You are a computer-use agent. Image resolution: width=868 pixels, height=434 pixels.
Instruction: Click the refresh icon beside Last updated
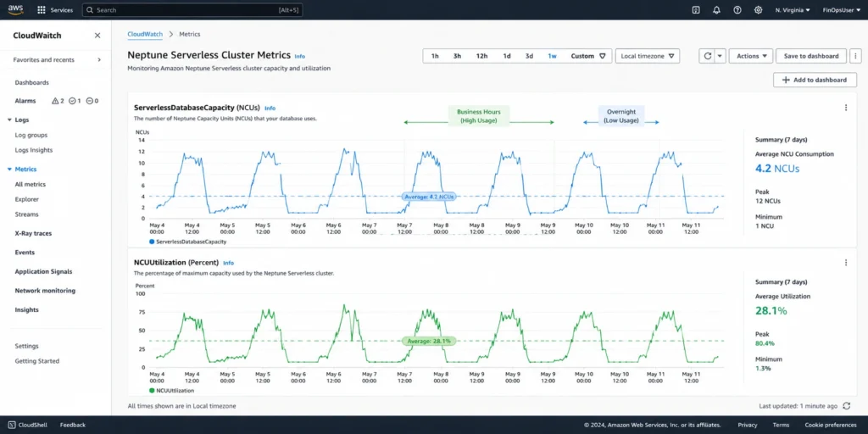click(846, 406)
